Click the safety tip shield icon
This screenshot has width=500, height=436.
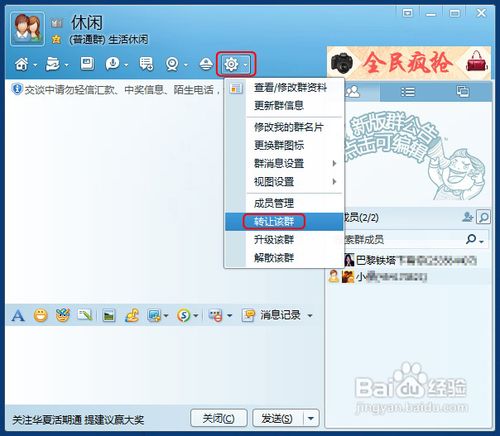tap(16, 89)
